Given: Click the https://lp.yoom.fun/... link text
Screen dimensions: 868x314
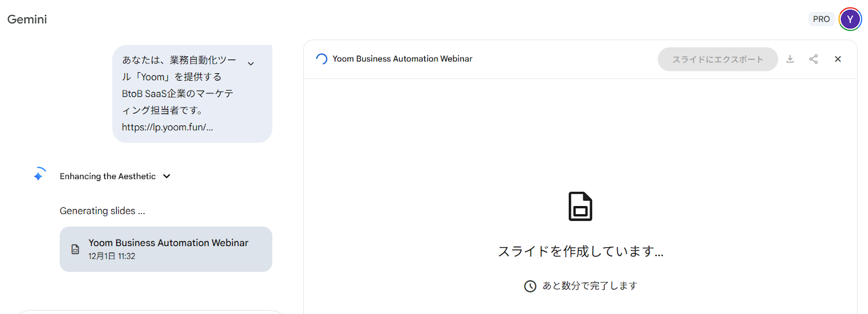Looking at the screenshot, I should click(167, 127).
